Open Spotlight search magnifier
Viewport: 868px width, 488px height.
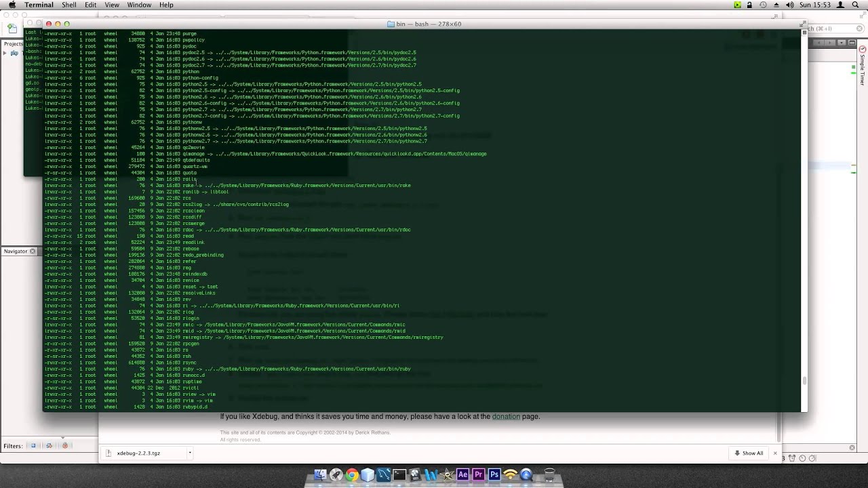tap(855, 5)
